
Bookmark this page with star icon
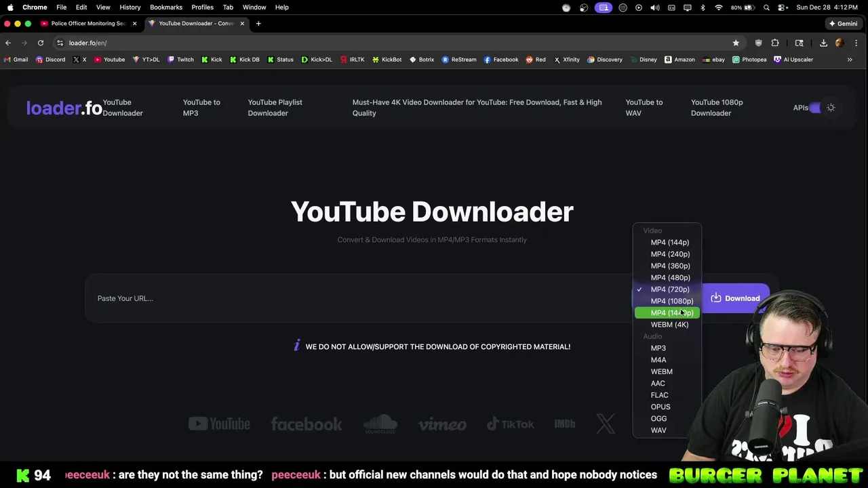[x=736, y=43]
